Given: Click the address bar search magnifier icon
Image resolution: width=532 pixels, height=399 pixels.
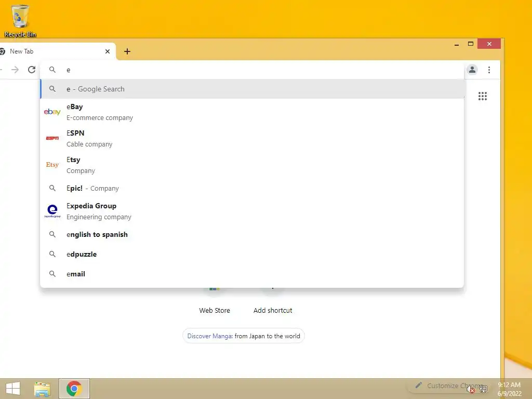Looking at the screenshot, I should pyautogui.click(x=52, y=70).
